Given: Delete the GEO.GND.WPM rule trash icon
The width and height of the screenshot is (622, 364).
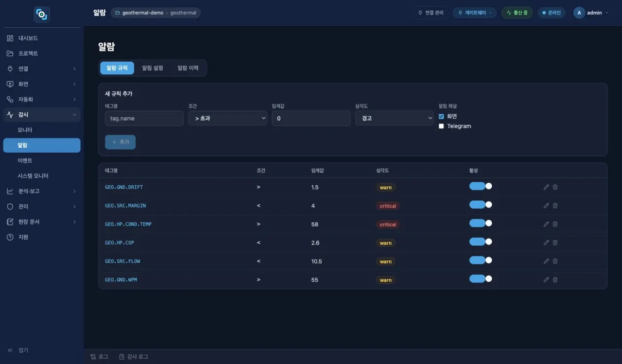Looking at the screenshot, I should coord(555,279).
